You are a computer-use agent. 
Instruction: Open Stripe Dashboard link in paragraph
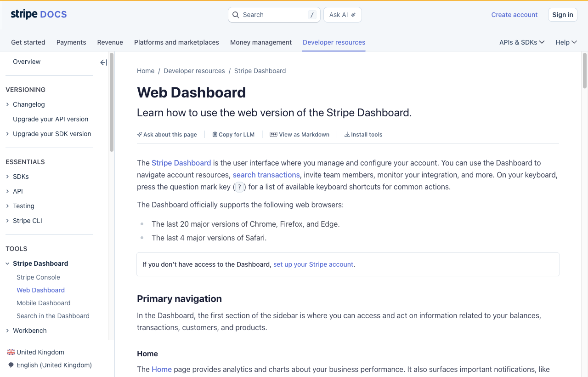click(x=181, y=163)
